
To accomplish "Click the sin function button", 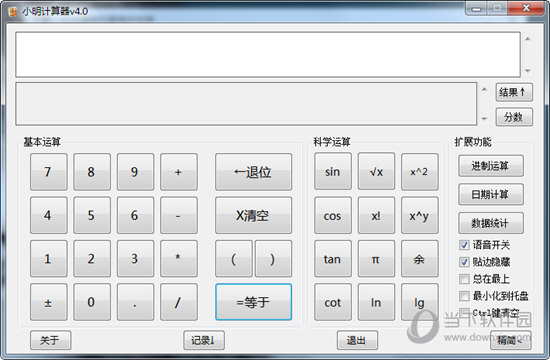I will [333, 171].
